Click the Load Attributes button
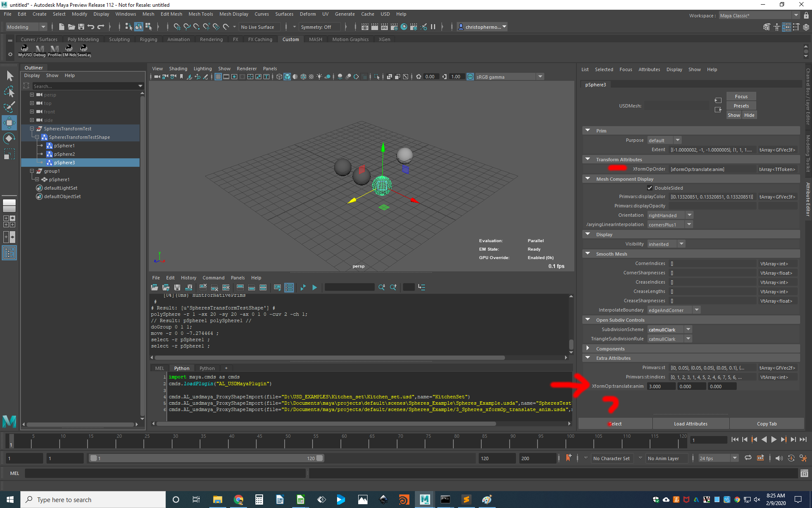The height and width of the screenshot is (508, 812). [x=691, y=423]
